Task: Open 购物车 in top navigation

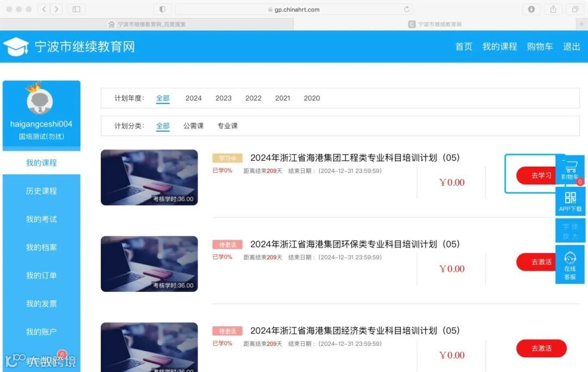Action: point(540,46)
